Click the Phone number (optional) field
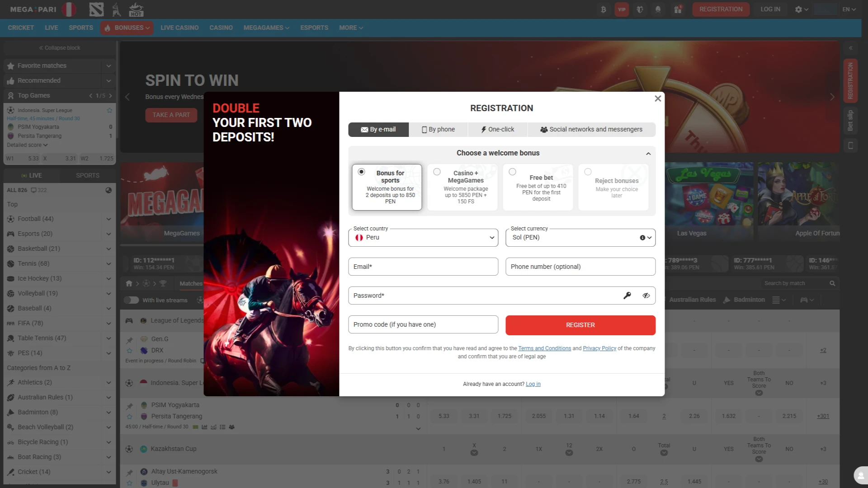This screenshot has width=868, height=488. [580, 267]
